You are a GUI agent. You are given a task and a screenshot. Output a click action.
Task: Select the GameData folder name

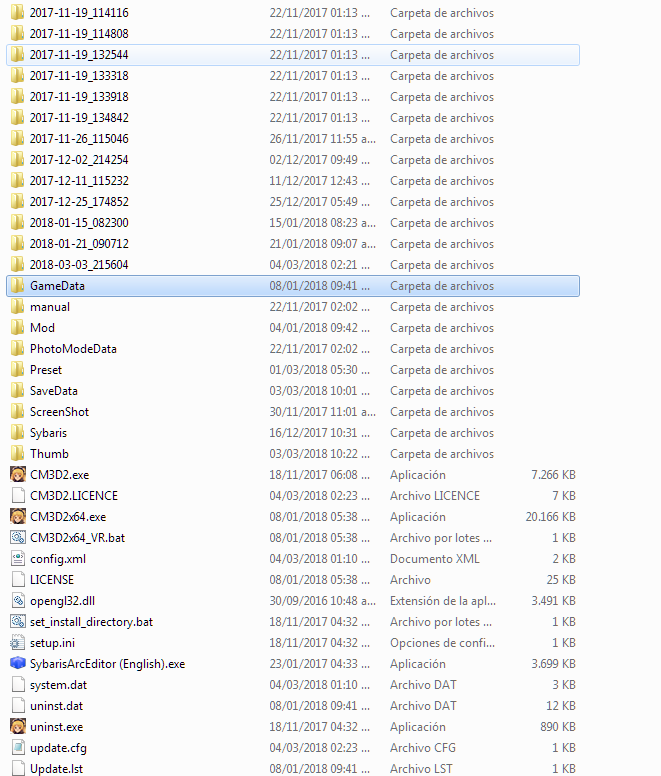pyautogui.click(x=57, y=286)
